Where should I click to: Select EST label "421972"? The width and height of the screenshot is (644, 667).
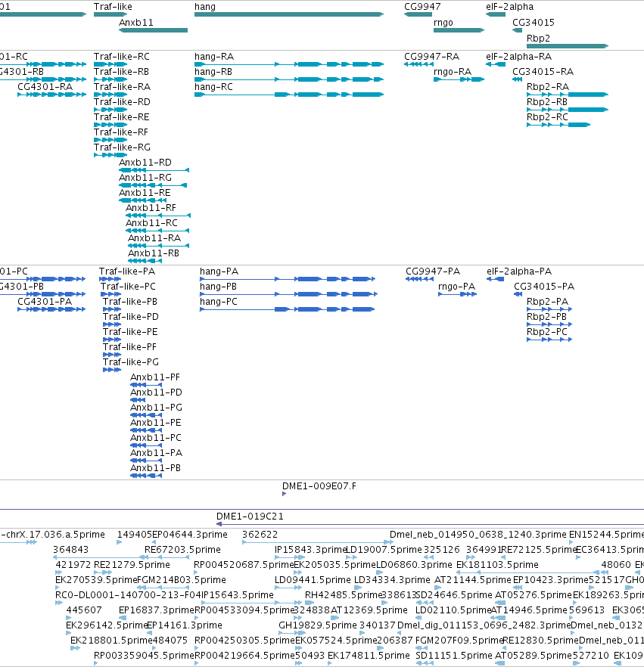pyautogui.click(x=73, y=565)
